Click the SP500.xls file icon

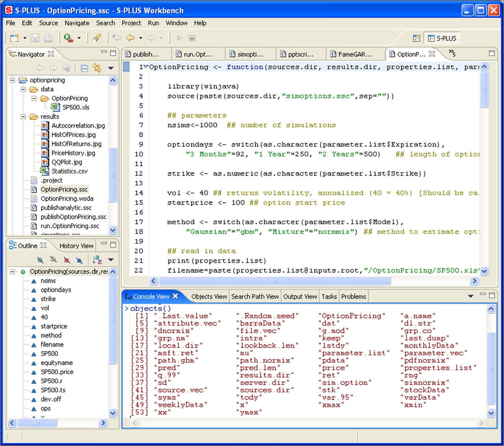[x=55, y=107]
